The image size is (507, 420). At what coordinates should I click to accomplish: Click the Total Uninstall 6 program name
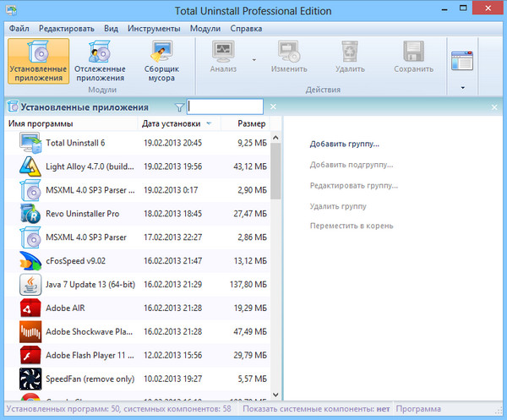coord(75,143)
